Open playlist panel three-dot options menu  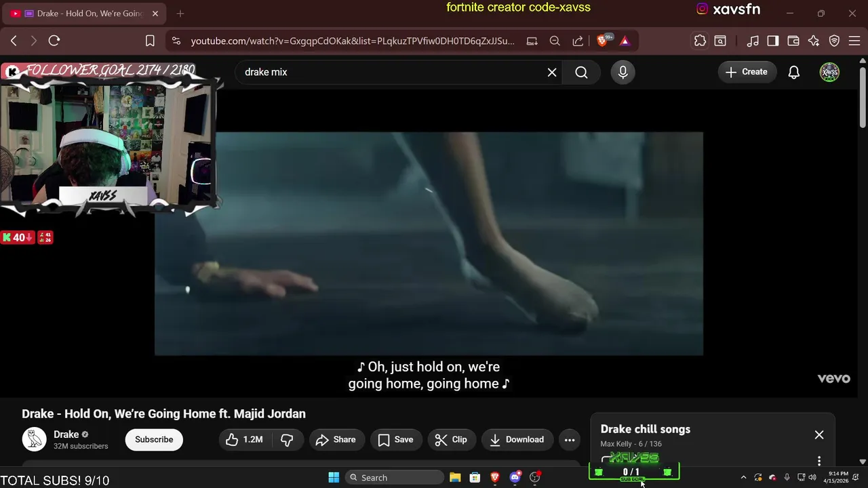point(819,461)
